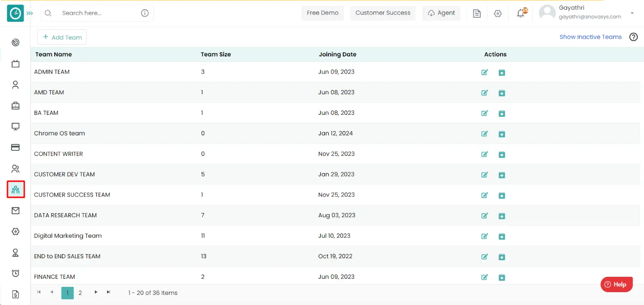Edit the ADMIN TEAM row
The image size is (644, 305).
pos(485,72)
